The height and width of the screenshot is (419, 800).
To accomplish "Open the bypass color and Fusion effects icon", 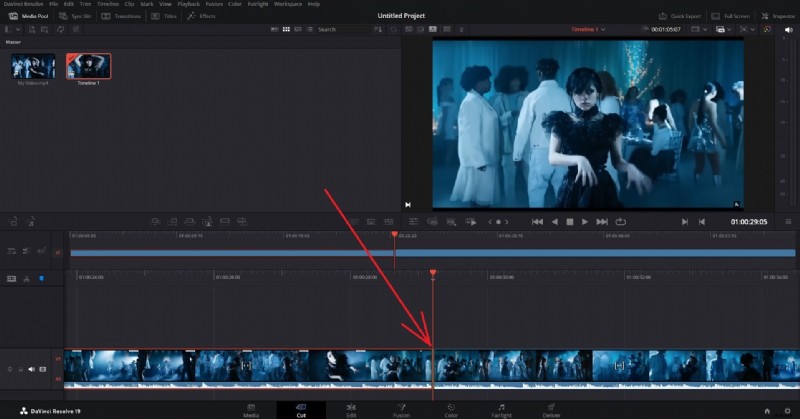I will pos(767,30).
